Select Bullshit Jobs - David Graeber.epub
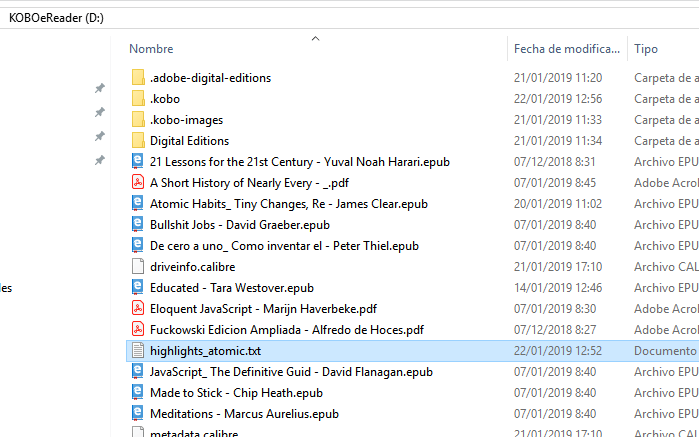 point(240,224)
